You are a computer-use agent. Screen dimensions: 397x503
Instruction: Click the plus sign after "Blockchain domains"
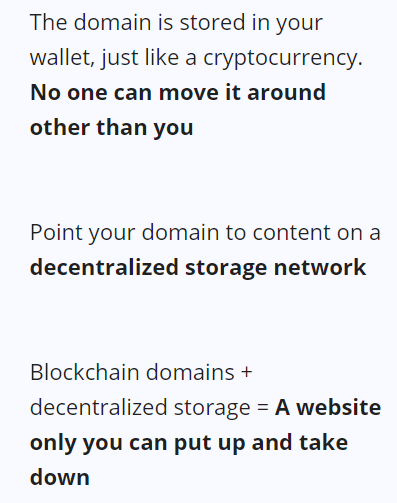coord(246,372)
